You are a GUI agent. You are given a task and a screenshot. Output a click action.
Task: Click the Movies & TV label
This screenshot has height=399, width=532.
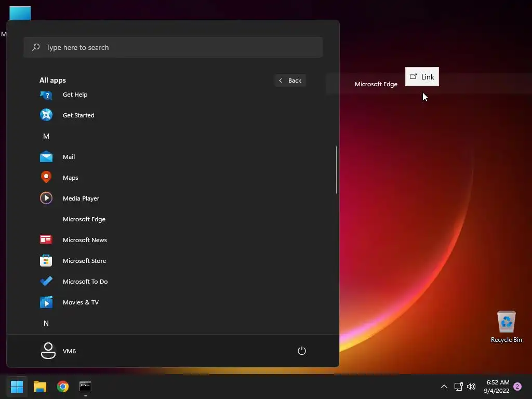(81, 302)
